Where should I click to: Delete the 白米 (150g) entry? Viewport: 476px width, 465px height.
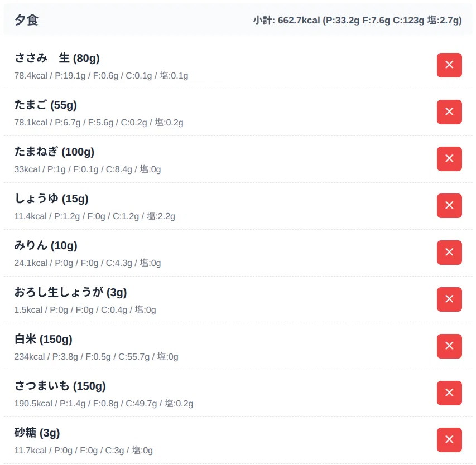[449, 346]
